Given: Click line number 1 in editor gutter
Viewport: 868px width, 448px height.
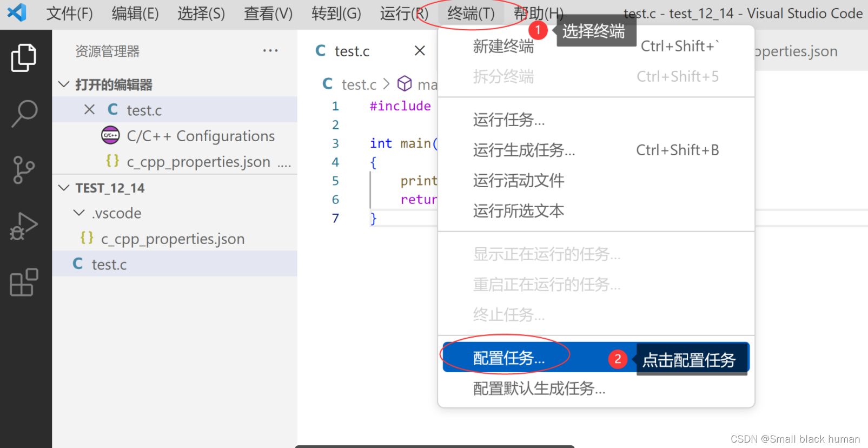Looking at the screenshot, I should (x=335, y=106).
